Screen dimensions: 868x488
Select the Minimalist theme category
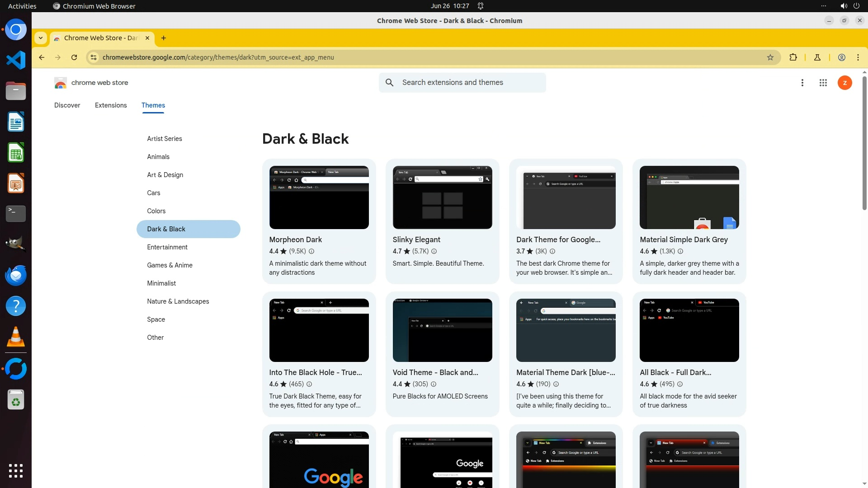[x=161, y=283]
